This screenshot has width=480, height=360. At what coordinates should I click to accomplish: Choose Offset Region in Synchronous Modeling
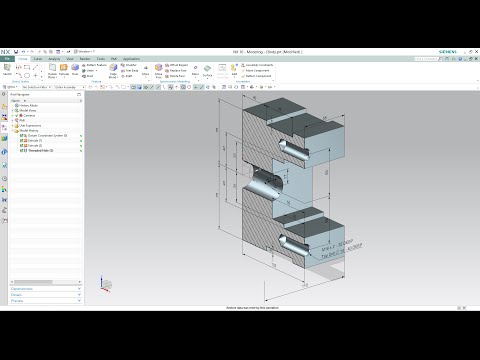click(x=177, y=65)
